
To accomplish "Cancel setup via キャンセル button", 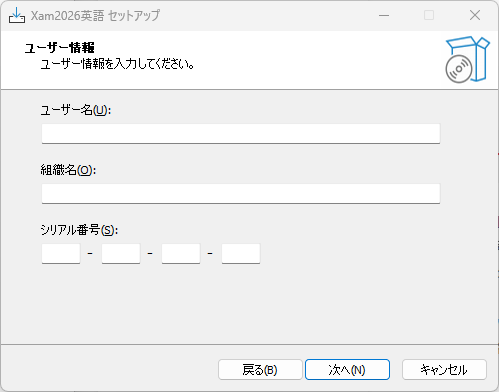I will point(444,369).
